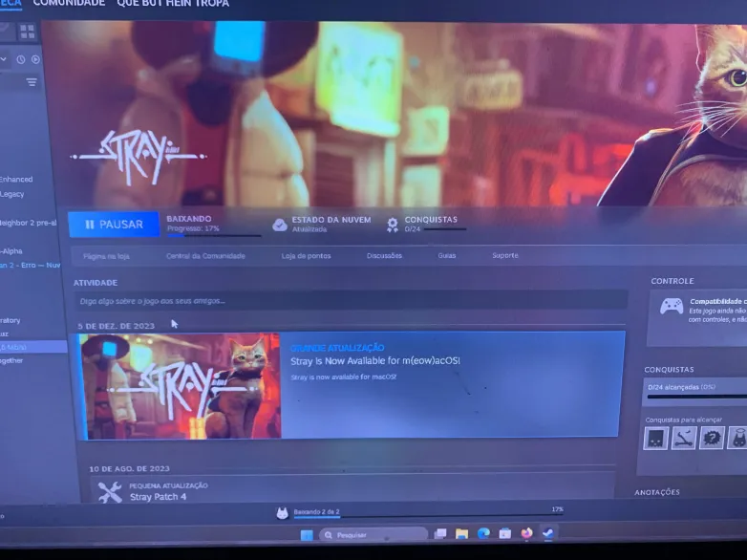The height and width of the screenshot is (560, 747).
Task: Go to Loja de pontos tab
Action: [306, 256]
